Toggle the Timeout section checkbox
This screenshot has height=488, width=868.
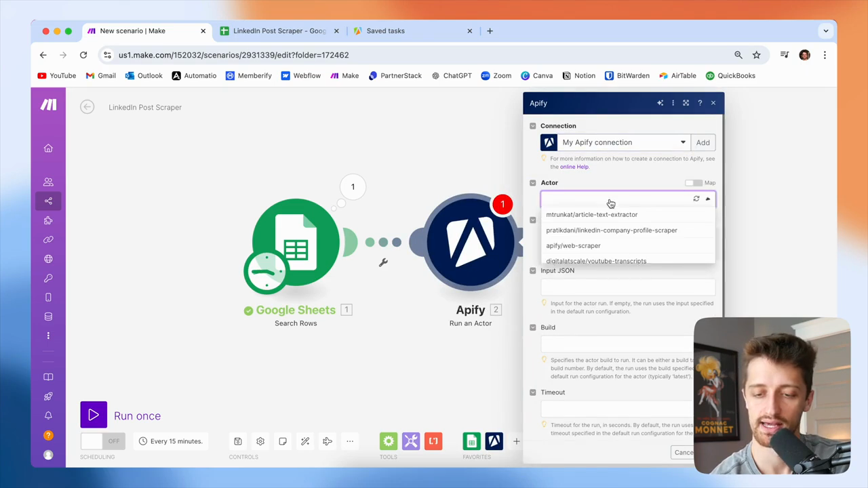click(x=533, y=392)
